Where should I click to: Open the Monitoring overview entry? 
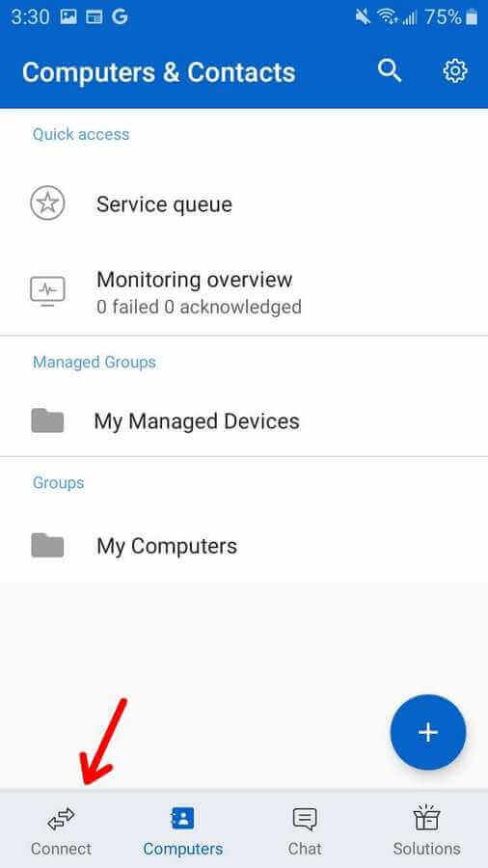244,291
